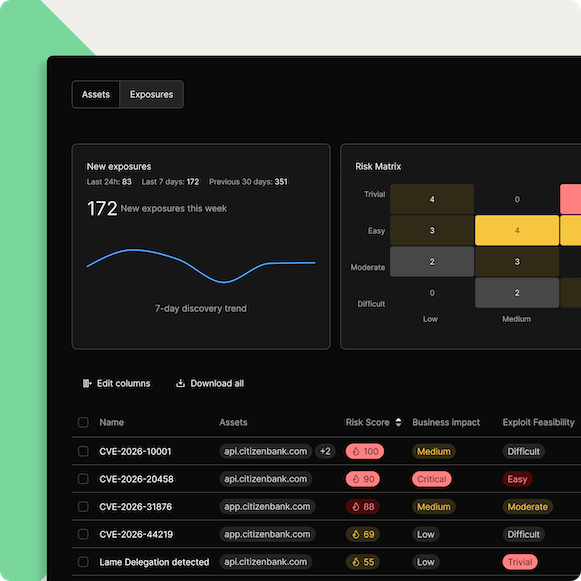Screen dimensions: 581x581
Task: Click Difficult badge in CVE-2026-44219 row
Action: [524, 534]
